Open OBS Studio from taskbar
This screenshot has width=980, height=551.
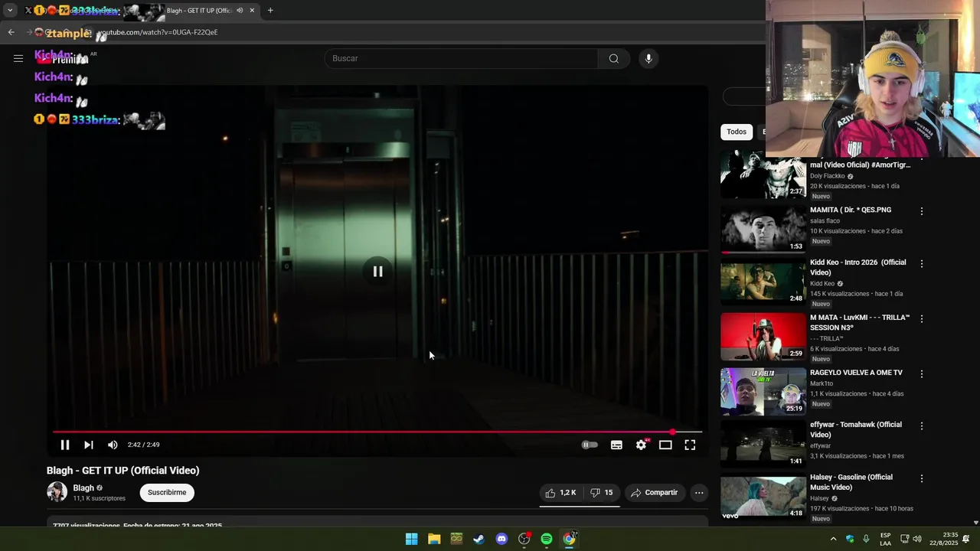click(x=524, y=539)
